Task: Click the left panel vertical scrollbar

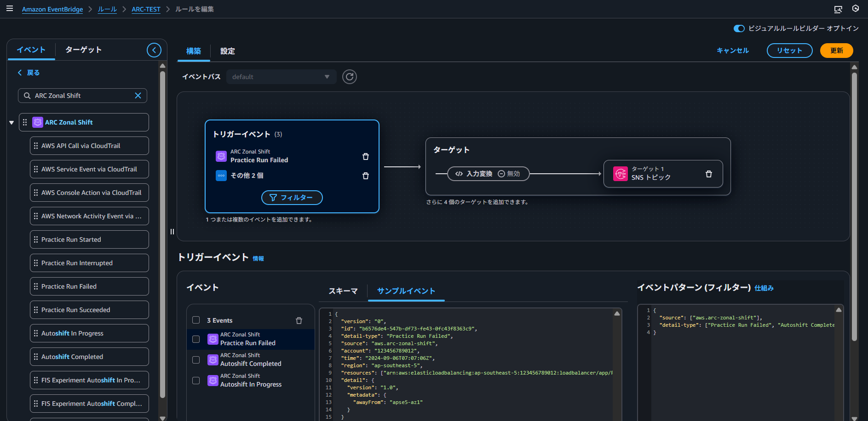Action: tap(162, 234)
